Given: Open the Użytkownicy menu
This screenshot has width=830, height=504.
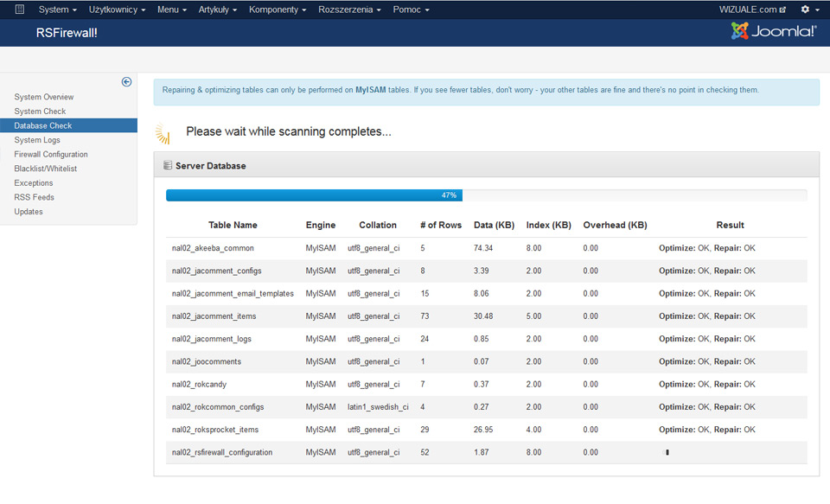Looking at the screenshot, I should 117,10.
